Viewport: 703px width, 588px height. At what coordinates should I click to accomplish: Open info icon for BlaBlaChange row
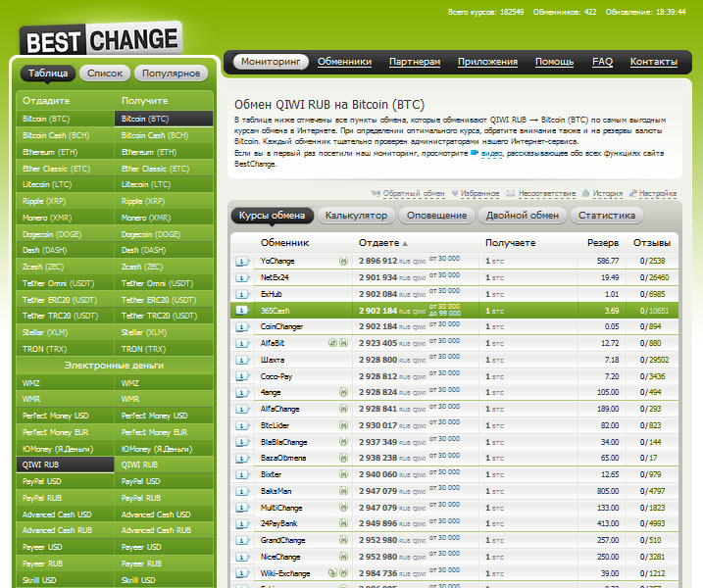[x=242, y=442]
